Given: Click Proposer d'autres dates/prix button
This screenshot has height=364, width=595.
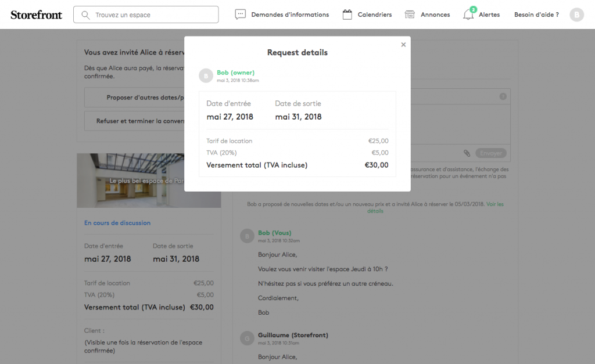Looking at the screenshot, I should pyautogui.click(x=135, y=98).
